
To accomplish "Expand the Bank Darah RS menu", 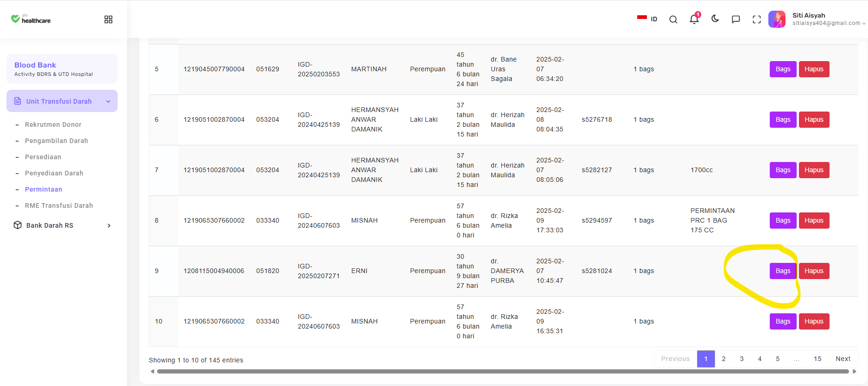I will [x=62, y=225].
